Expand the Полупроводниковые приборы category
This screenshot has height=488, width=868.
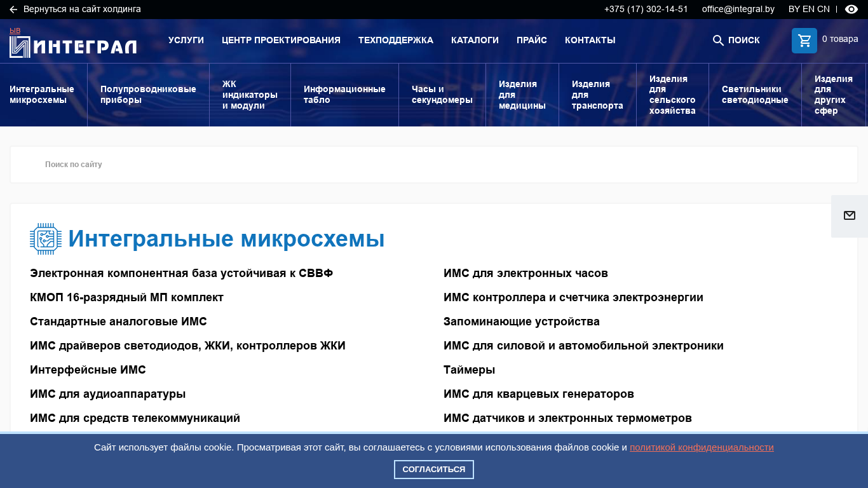pos(148,95)
